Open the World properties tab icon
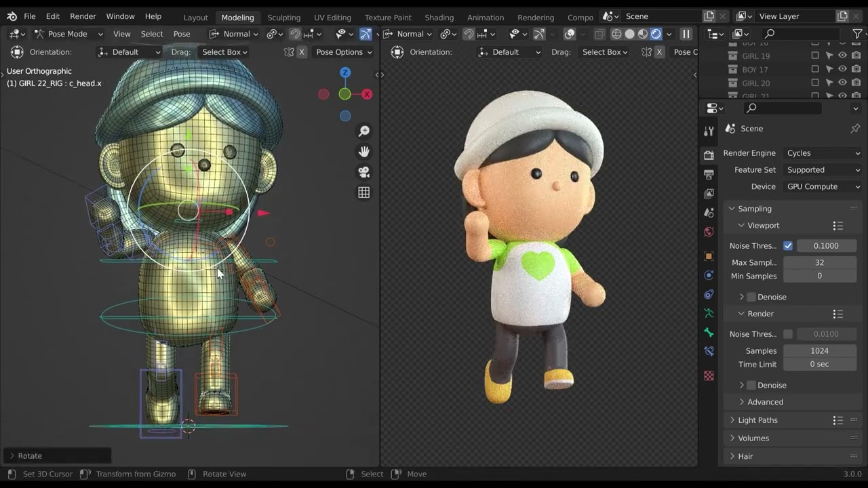This screenshot has width=868, height=488. point(709,232)
